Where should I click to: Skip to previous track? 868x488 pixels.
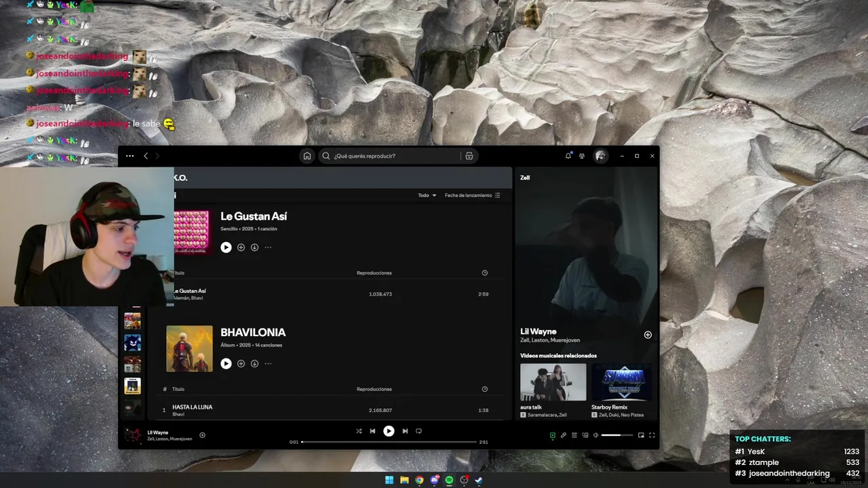pos(372,431)
